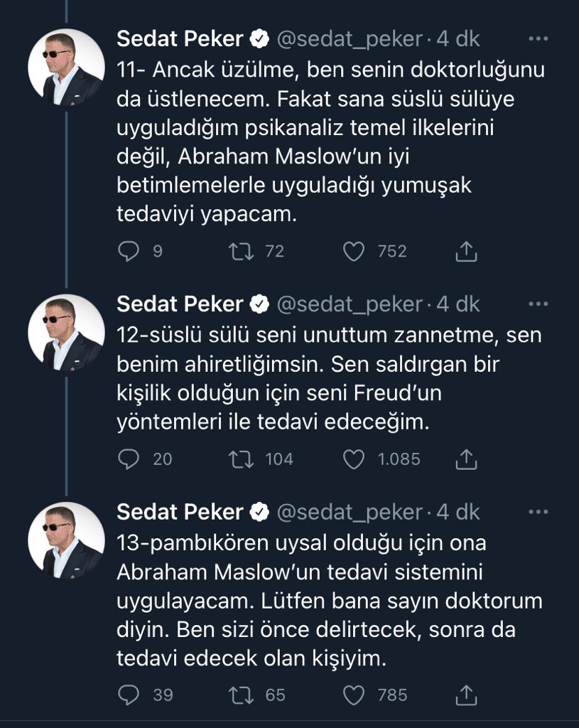Open the profile picture on tweet 11

[66, 68]
